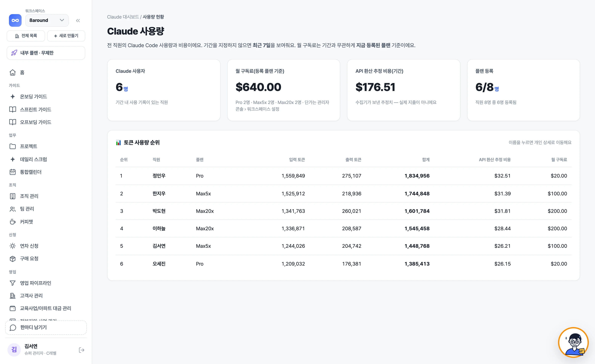Click the home icon next to 홈

(x=13, y=72)
